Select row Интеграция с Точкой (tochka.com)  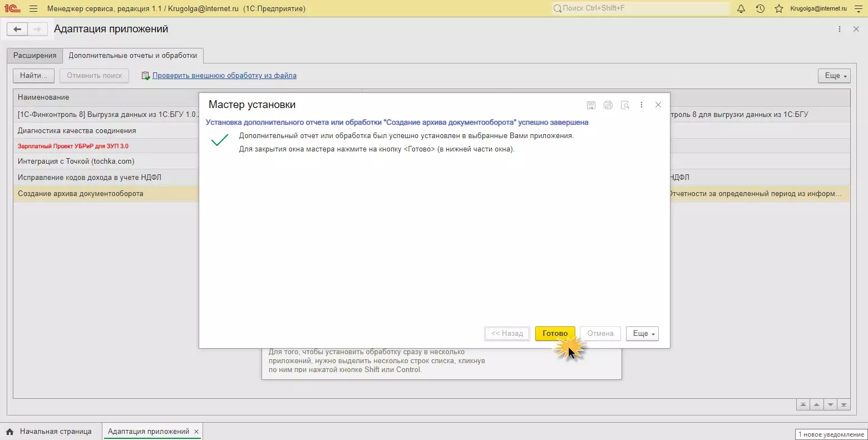click(x=106, y=162)
